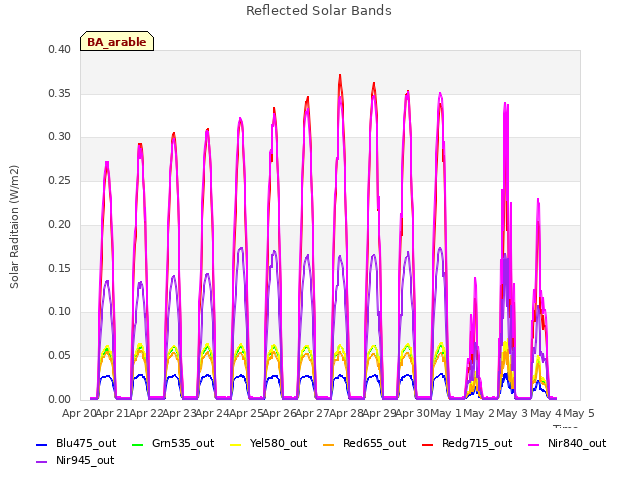The width and height of the screenshot is (640, 480).
Task: Click the Reflected Solar Bands chart title
Action: pos(319,11)
